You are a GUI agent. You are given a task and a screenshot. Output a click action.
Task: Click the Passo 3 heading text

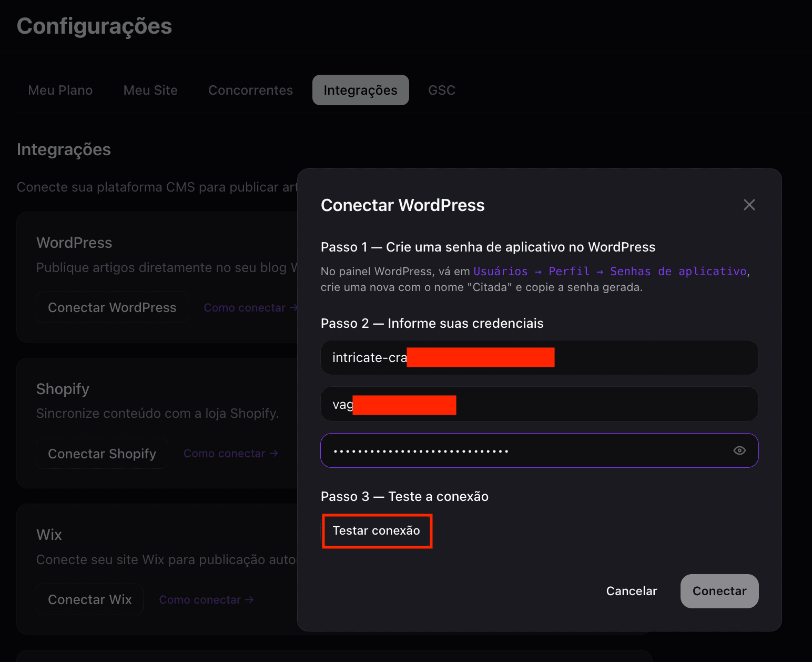point(405,497)
